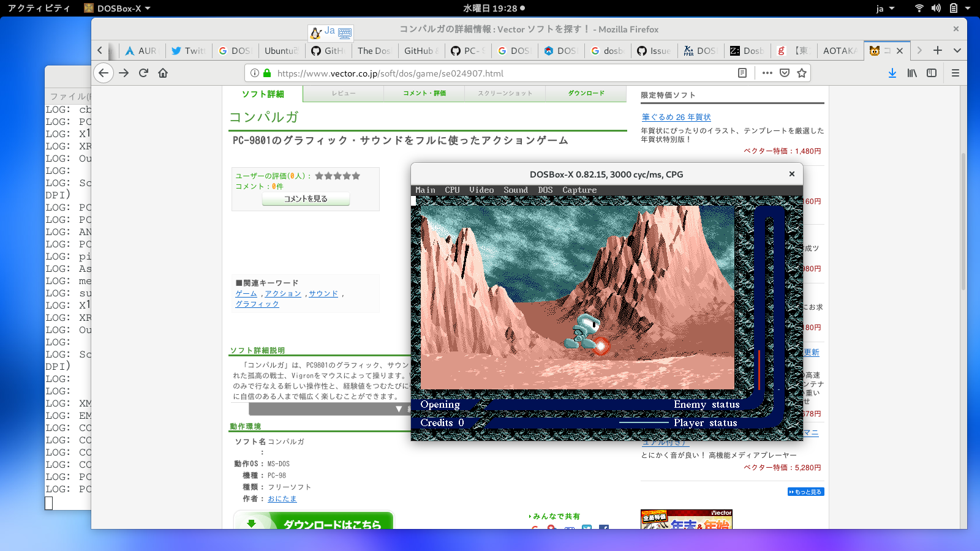Open the page actions three-dot menu
Image resolution: width=980 pixels, height=551 pixels.
(x=767, y=73)
